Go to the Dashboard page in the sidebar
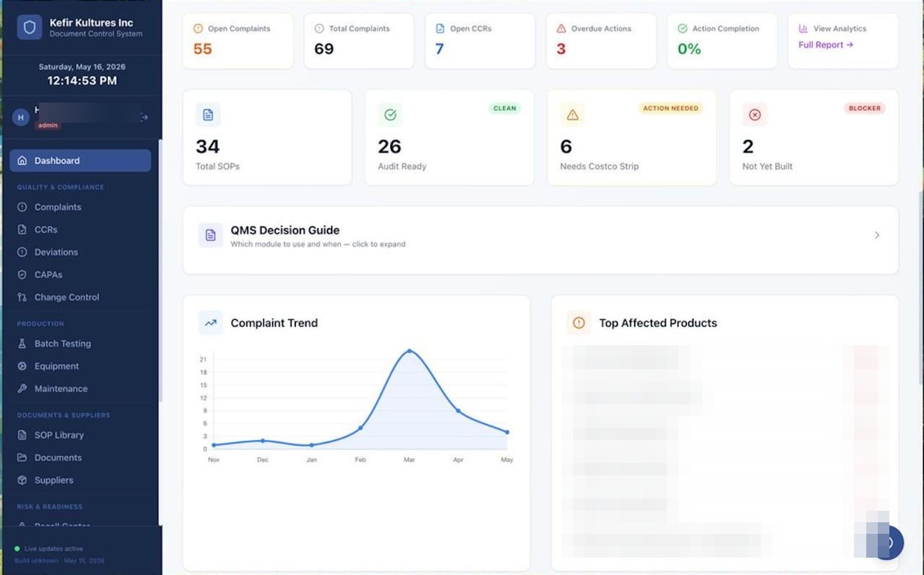Viewport: 924px width, 575px height. (x=80, y=160)
